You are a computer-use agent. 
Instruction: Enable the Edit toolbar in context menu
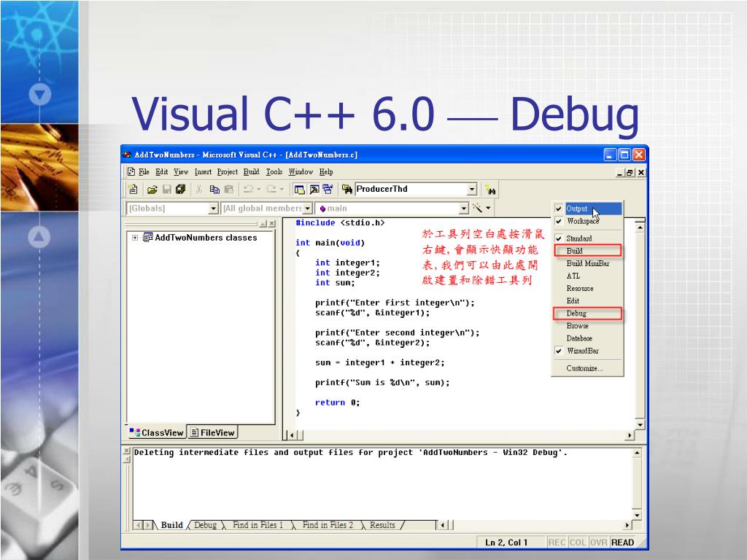pyautogui.click(x=587, y=300)
